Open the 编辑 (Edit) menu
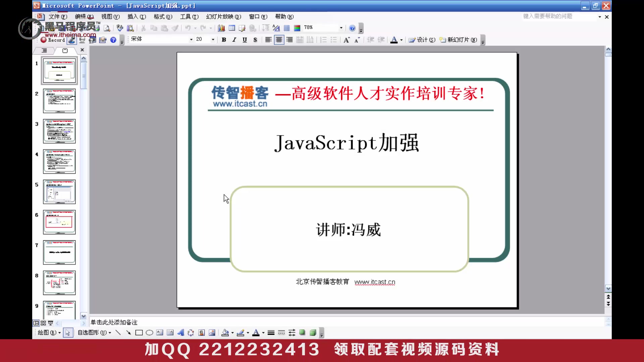The width and height of the screenshot is (644, 362). (x=84, y=17)
